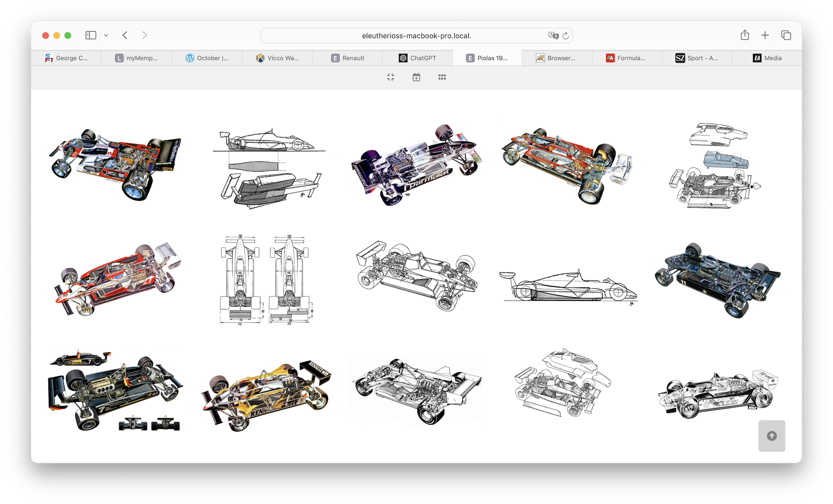The image size is (833, 504).
Task: Open the grid view icon
Action: [x=442, y=77]
